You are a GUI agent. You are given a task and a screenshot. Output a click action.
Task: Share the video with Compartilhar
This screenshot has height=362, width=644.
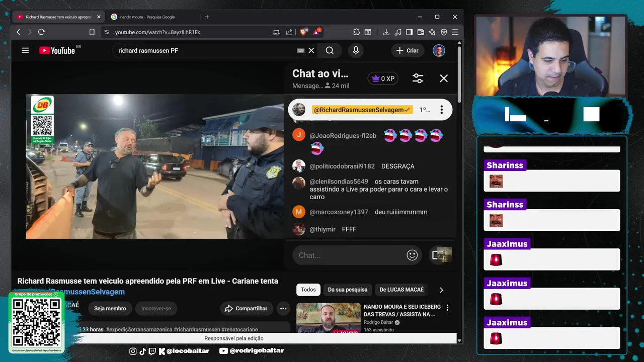click(246, 308)
